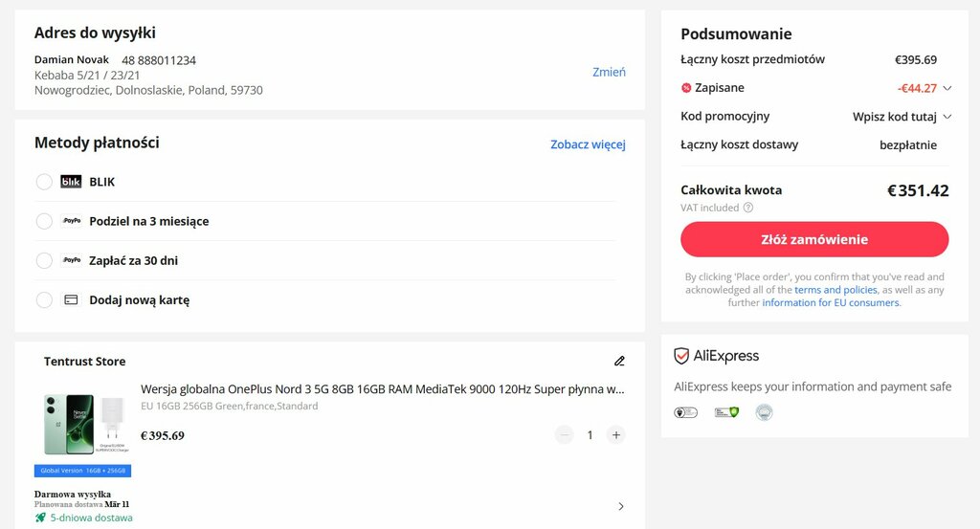
Task: Choose the Podziel na 3 miesiące radio option
Action: [x=44, y=221]
